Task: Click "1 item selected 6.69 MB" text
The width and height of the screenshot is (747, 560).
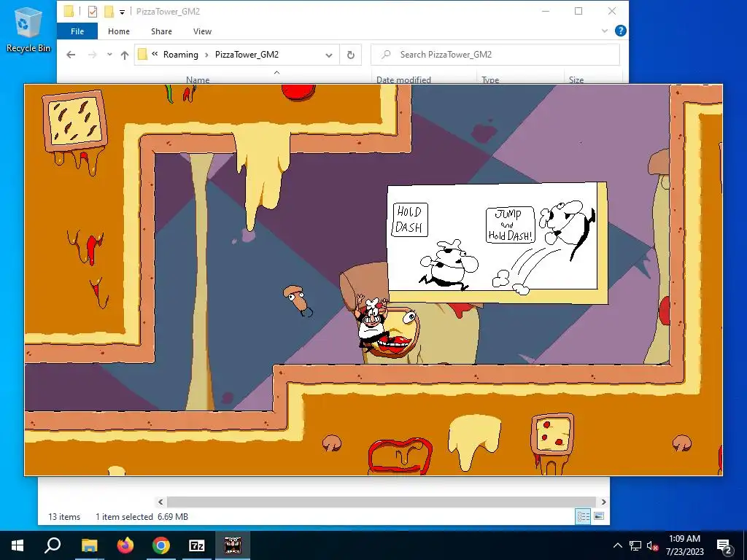Action: coord(142,517)
